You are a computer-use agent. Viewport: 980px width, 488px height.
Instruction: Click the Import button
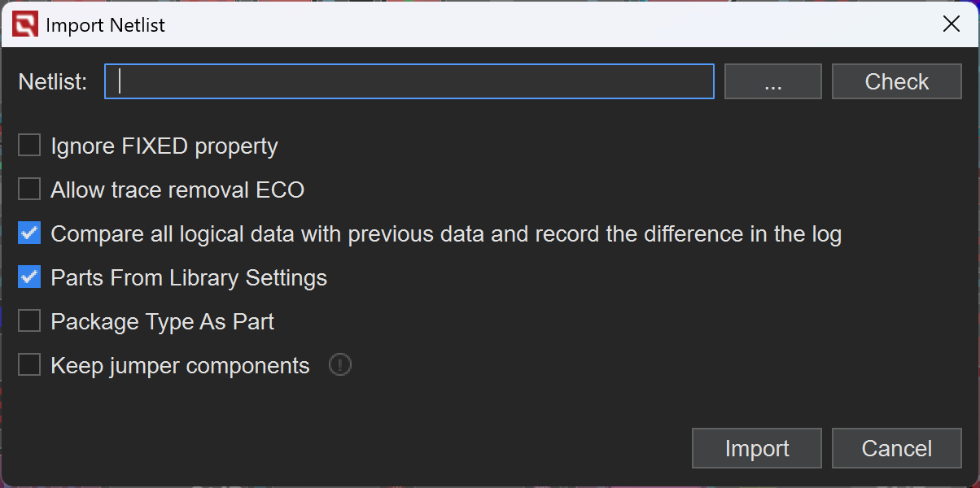tap(756, 448)
